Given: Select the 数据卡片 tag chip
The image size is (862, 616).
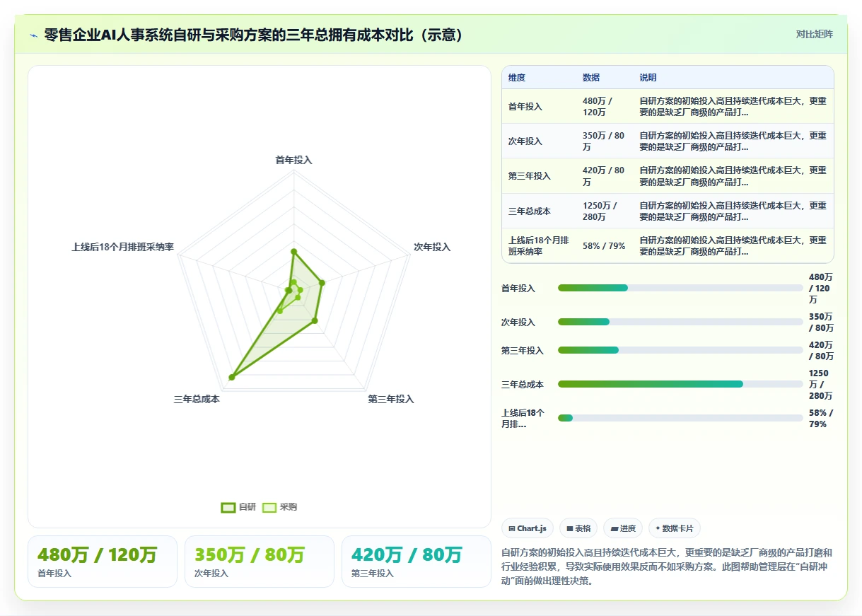Looking at the screenshot, I should (x=675, y=528).
